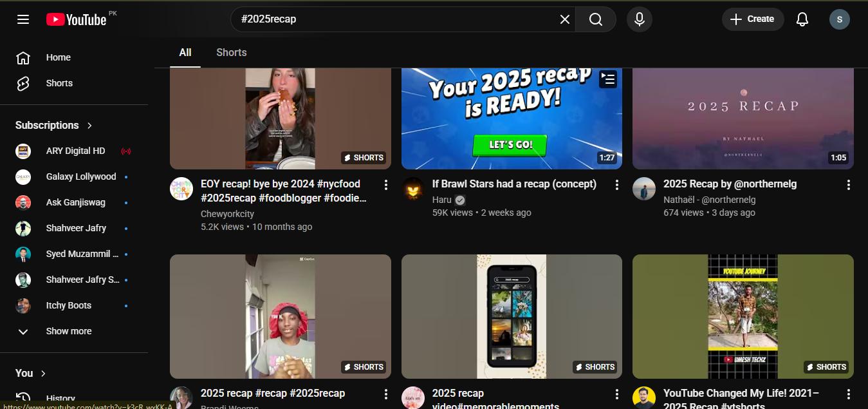The image size is (868, 409).
Task: Open options menu for the 2025 Recap by @northernelg video
Action: click(x=848, y=185)
